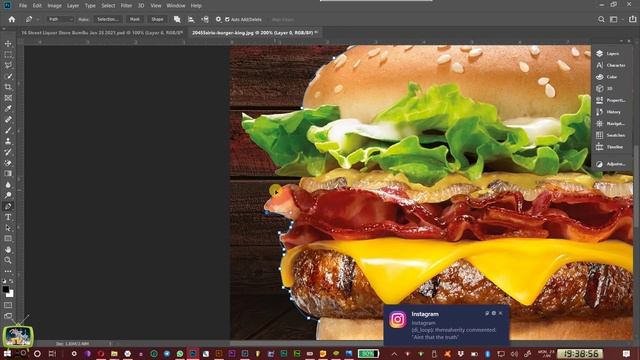This screenshot has height=360, width=640.
Task: Select the Horizontal Type tool
Action: point(8,217)
